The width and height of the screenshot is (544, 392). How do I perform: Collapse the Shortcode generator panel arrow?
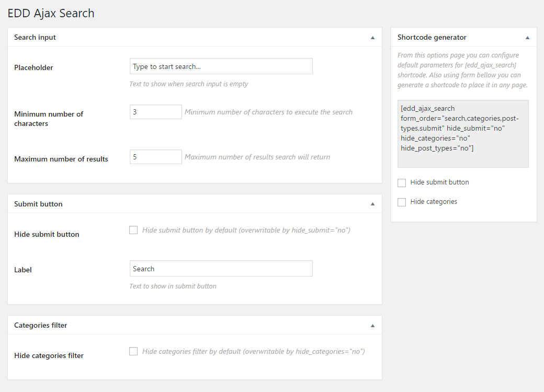pos(527,38)
